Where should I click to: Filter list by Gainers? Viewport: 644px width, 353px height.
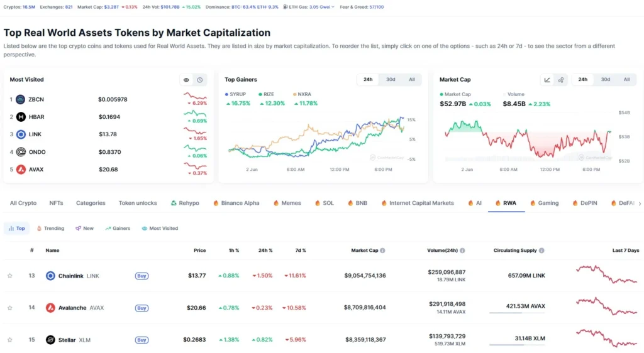[x=118, y=229]
